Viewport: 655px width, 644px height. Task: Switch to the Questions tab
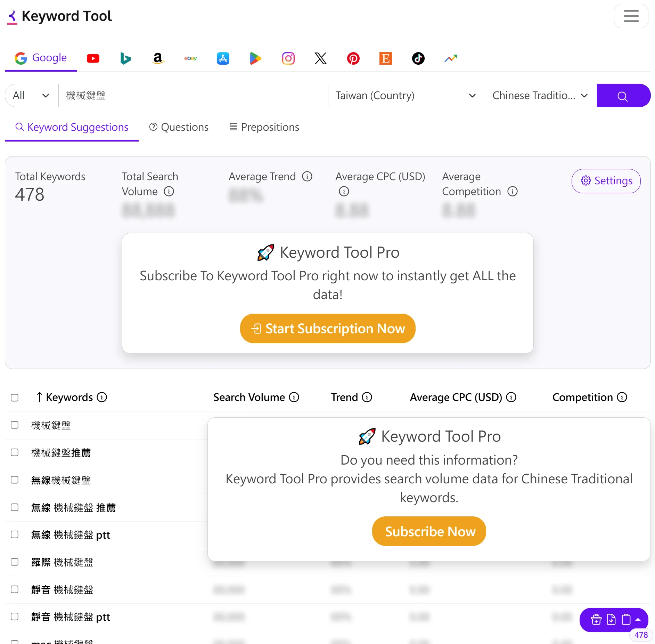[179, 127]
